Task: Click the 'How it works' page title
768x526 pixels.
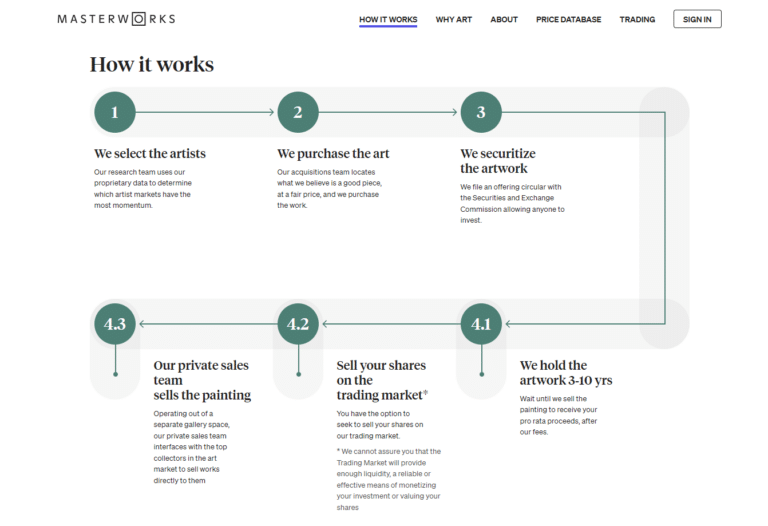Action: (151, 65)
